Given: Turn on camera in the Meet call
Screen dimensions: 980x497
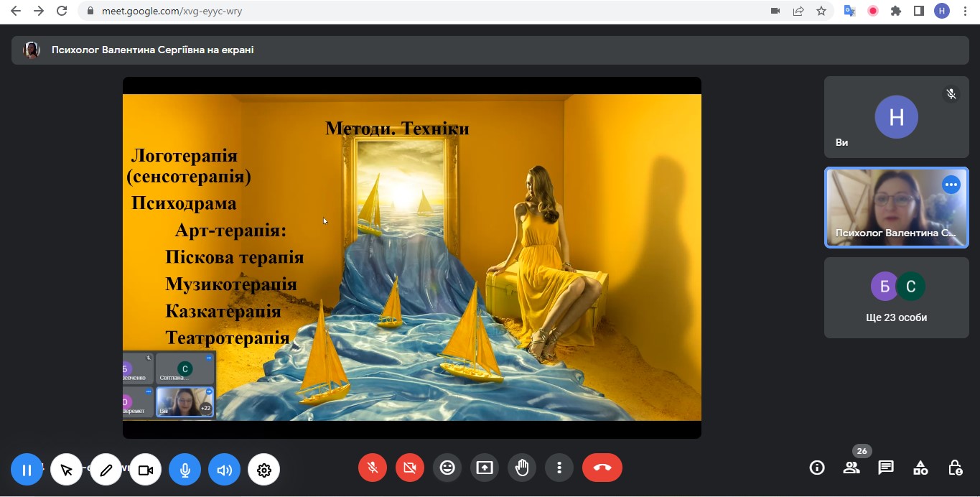Looking at the screenshot, I should [x=410, y=468].
